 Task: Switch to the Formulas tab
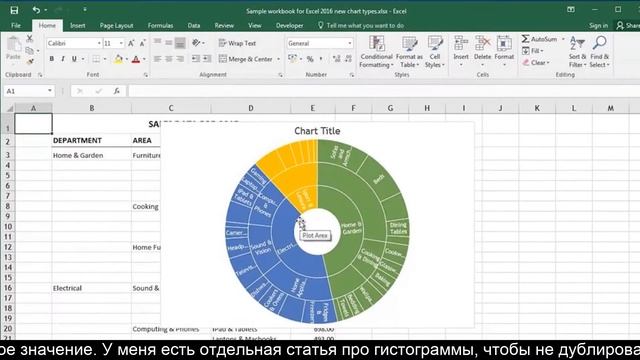pyautogui.click(x=160, y=25)
